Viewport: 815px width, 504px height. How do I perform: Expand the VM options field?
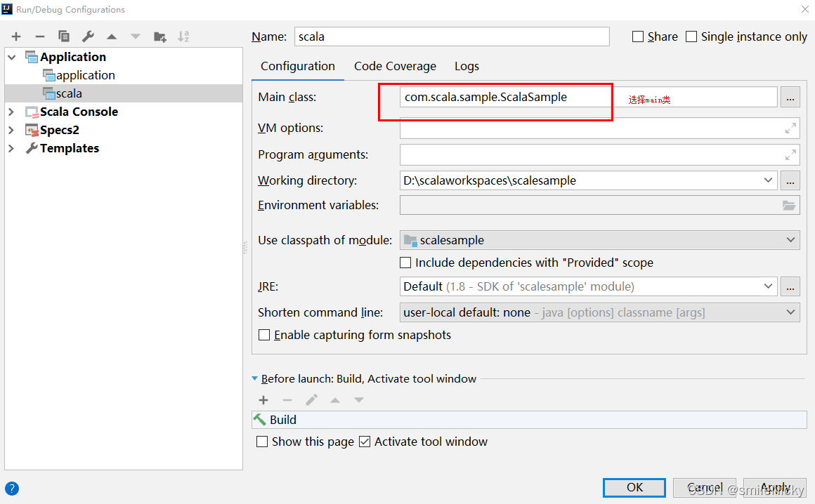pyautogui.click(x=790, y=128)
